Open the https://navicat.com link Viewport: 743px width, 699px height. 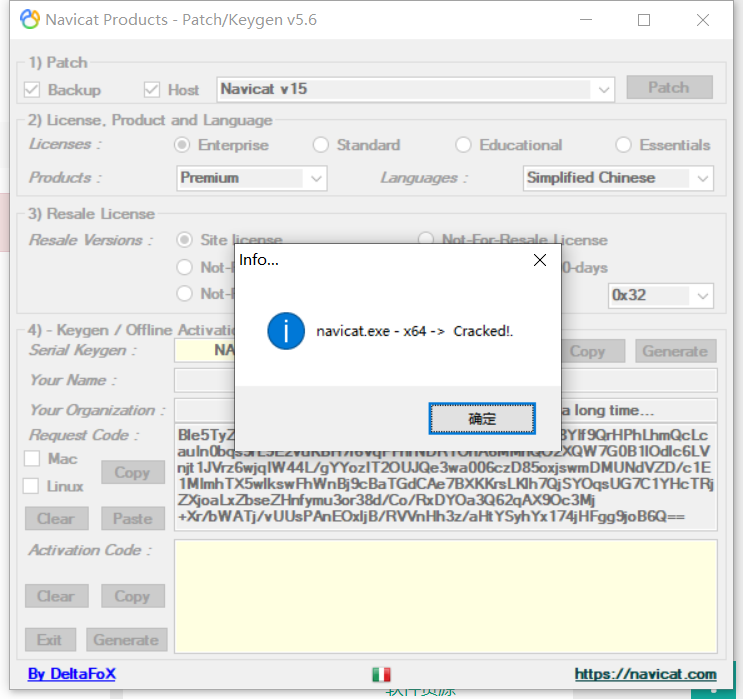(645, 674)
